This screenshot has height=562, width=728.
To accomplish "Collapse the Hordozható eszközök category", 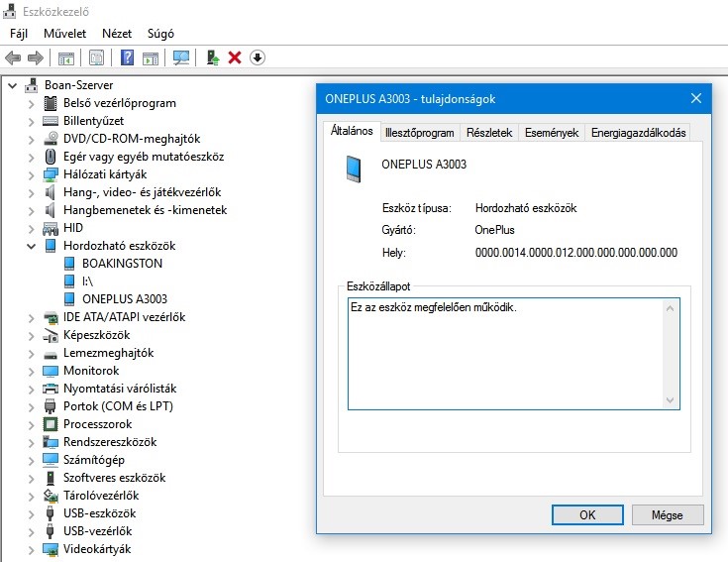I will 31,246.
